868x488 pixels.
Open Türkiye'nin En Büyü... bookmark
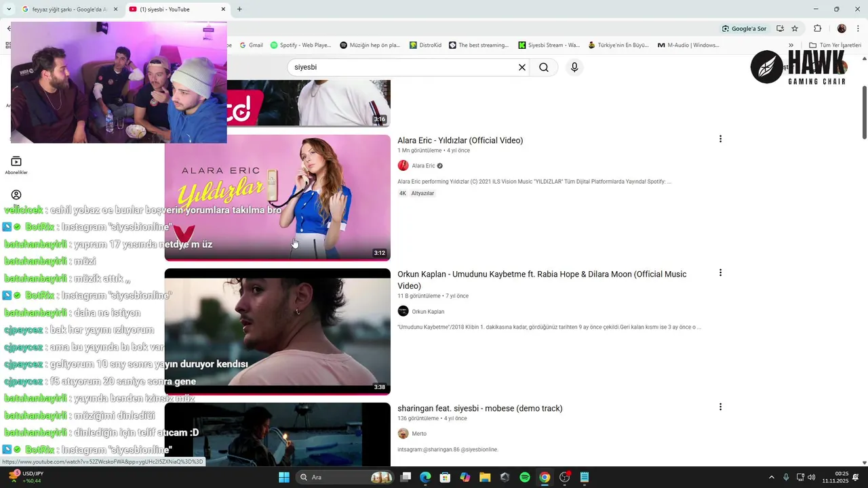(618, 45)
